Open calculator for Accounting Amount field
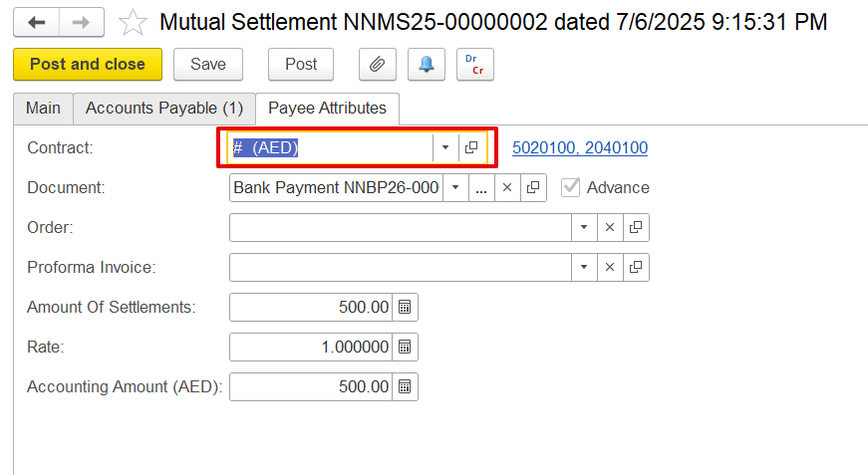The width and height of the screenshot is (868, 475). pos(405,386)
